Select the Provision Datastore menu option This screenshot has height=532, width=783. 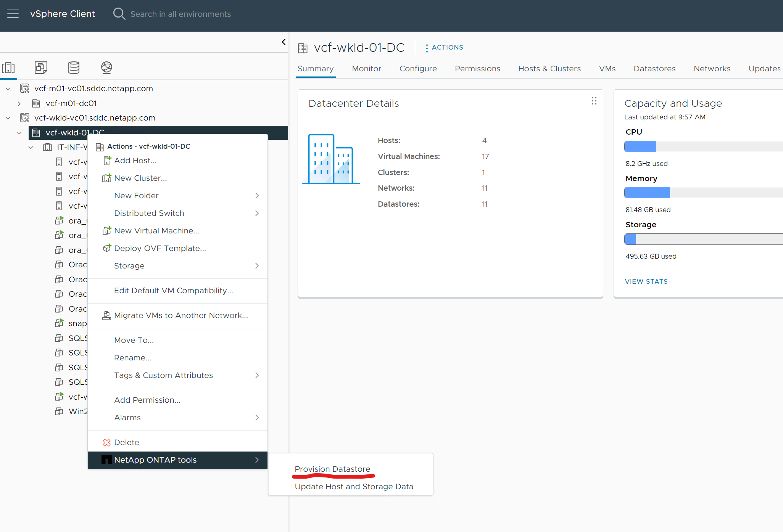click(x=333, y=468)
